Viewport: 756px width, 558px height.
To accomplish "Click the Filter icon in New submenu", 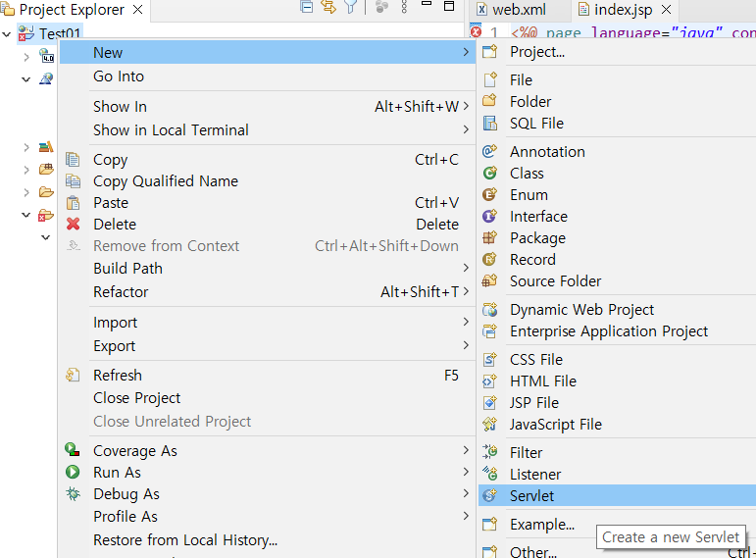I will [490, 452].
